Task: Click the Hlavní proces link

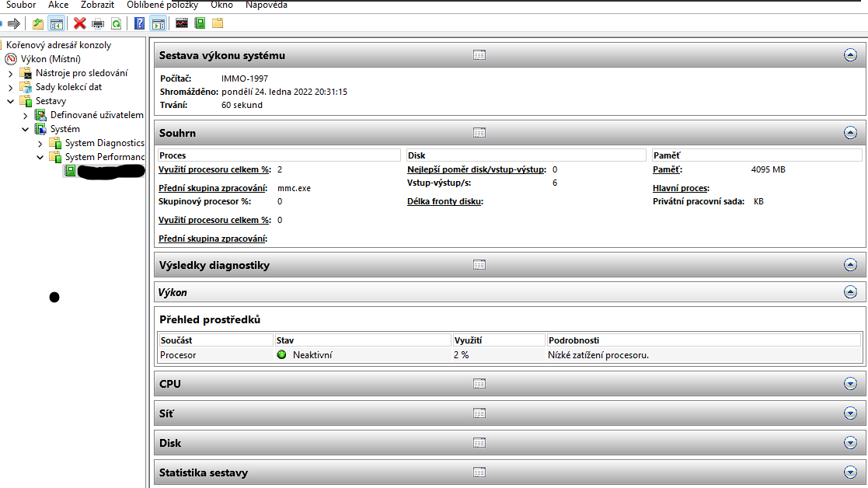Action: coord(680,188)
